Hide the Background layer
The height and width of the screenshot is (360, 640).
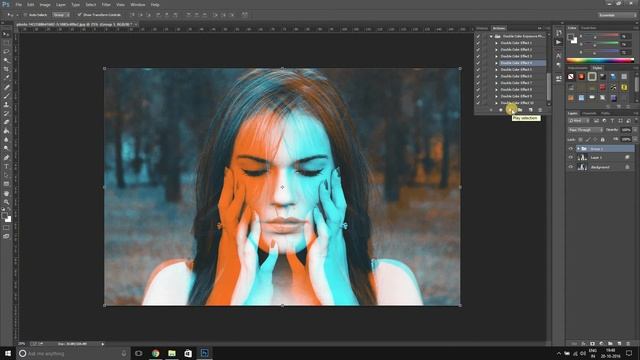pyautogui.click(x=571, y=167)
